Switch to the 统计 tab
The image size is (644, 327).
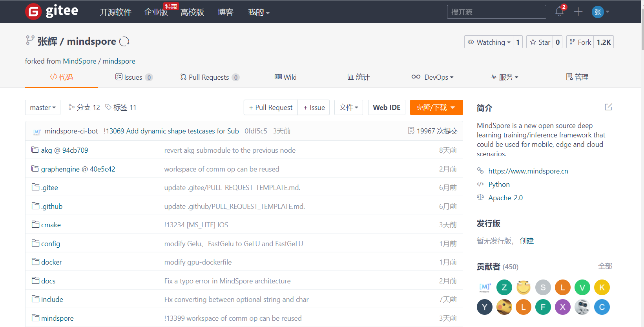tap(359, 77)
